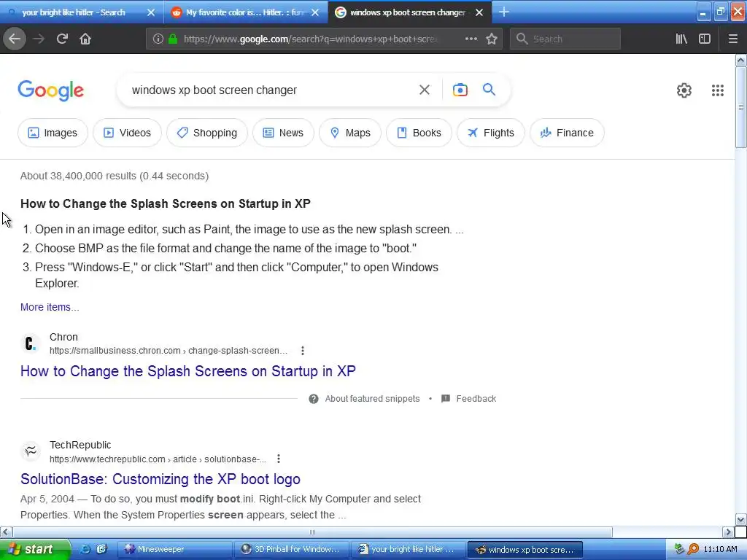
Task: Click vertical scrollbar down arrow
Action: [741, 519]
